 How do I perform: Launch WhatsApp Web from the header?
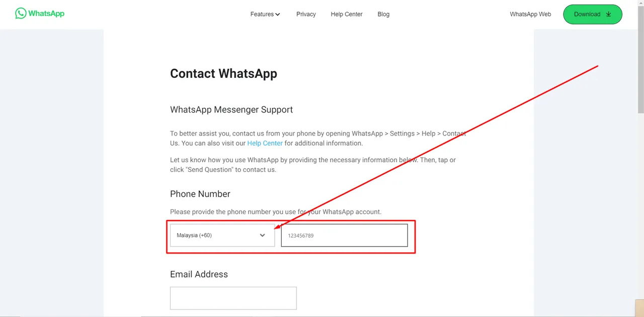click(x=530, y=14)
